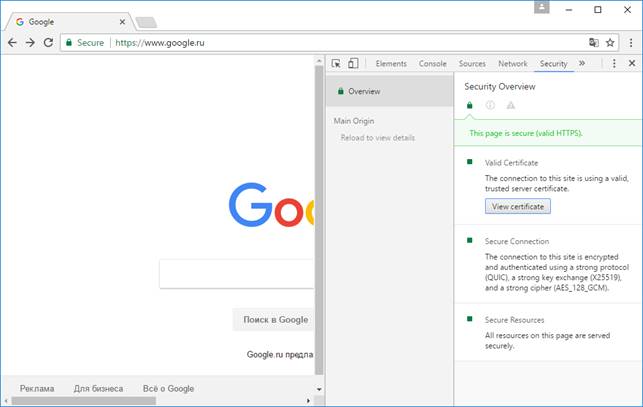This screenshot has height=407, width=643.
Task: Open the Chrome three-dot menu
Action: pyautogui.click(x=631, y=43)
